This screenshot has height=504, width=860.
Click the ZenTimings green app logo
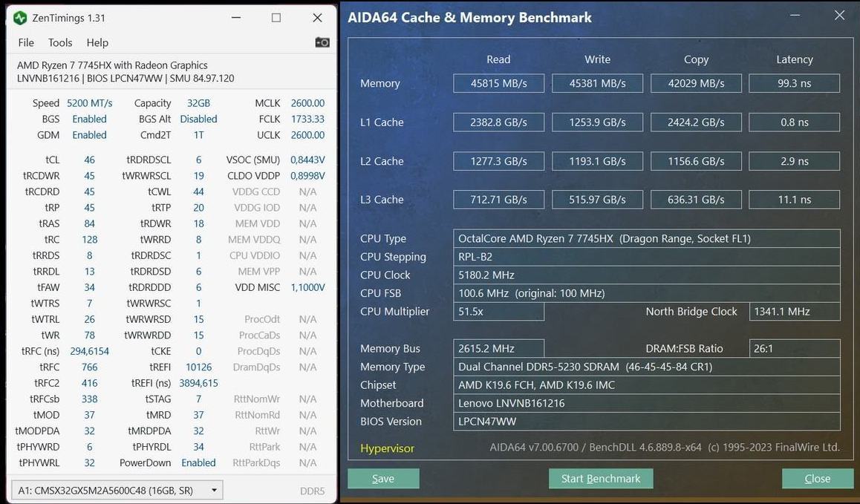20,18
